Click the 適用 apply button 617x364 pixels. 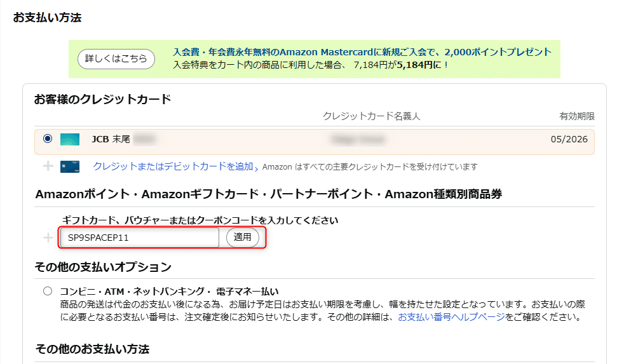(x=242, y=238)
